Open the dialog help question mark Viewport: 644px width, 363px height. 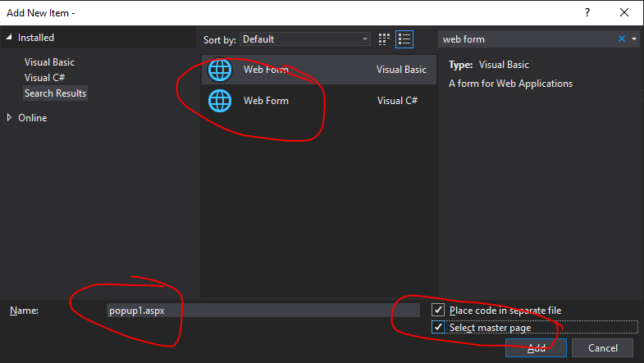pos(587,13)
